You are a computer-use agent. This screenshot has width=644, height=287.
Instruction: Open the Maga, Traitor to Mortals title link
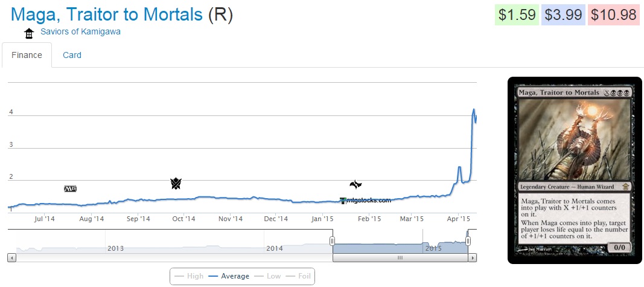pyautogui.click(x=107, y=15)
